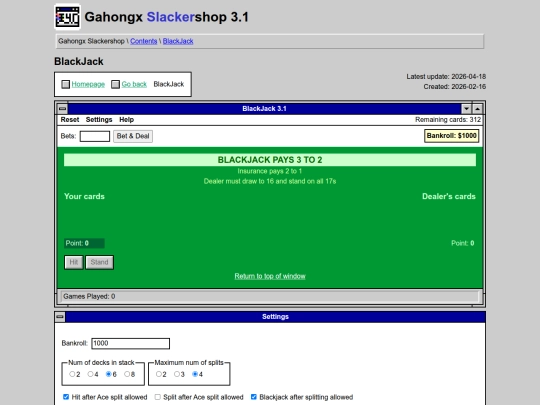This screenshot has width=540, height=405.
Task: Click the Go back link
Action: click(x=134, y=84)
